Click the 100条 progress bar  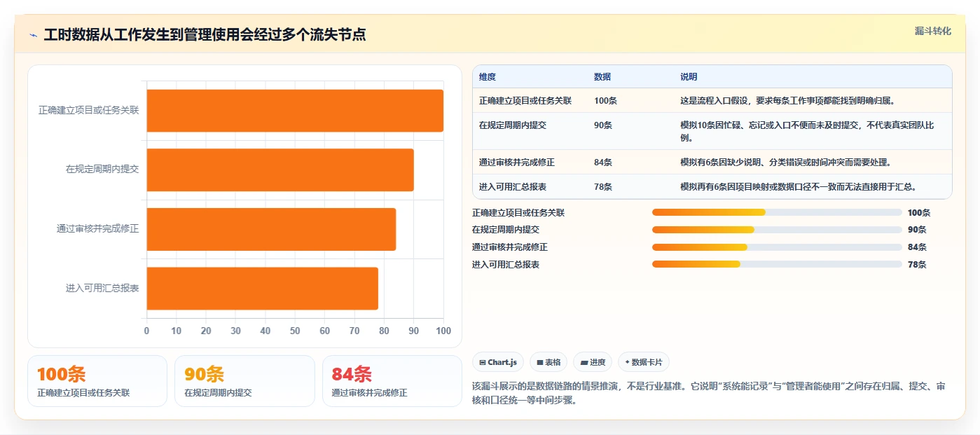click(777, 212)
